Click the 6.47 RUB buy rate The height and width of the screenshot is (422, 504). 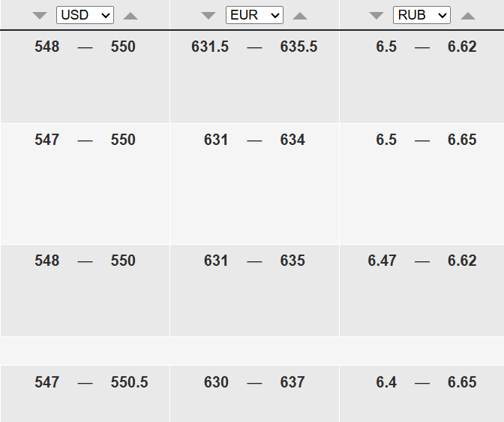(x=382, y=261)
